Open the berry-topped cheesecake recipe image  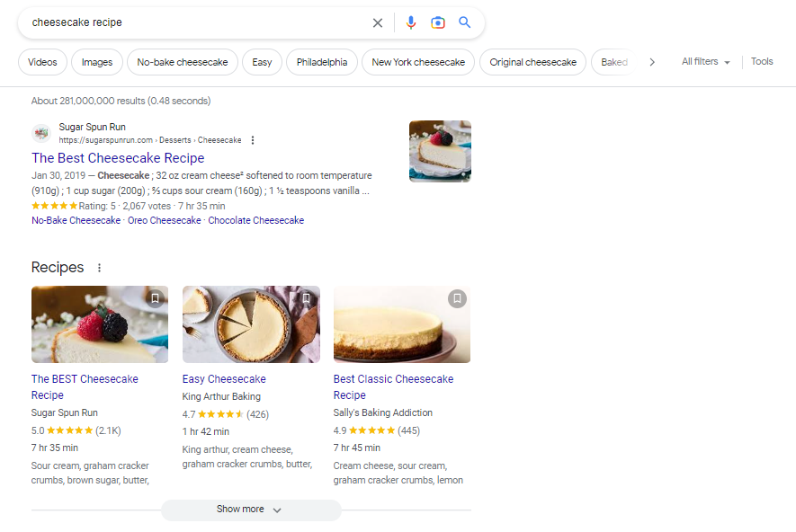pyautogui.click(x=100, y=324)
